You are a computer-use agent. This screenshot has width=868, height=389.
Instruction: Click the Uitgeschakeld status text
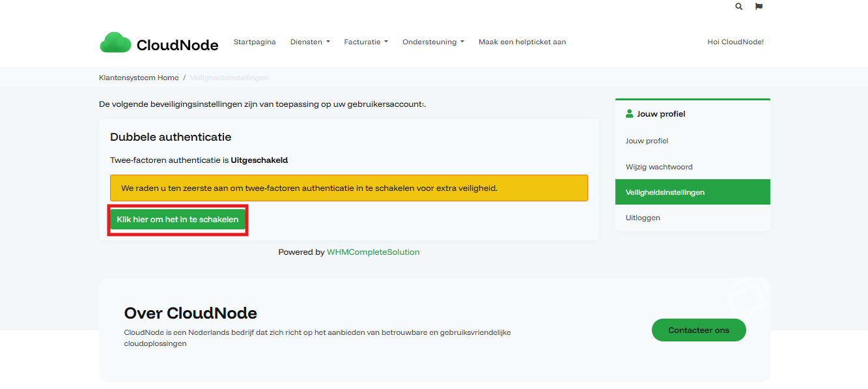259,160
